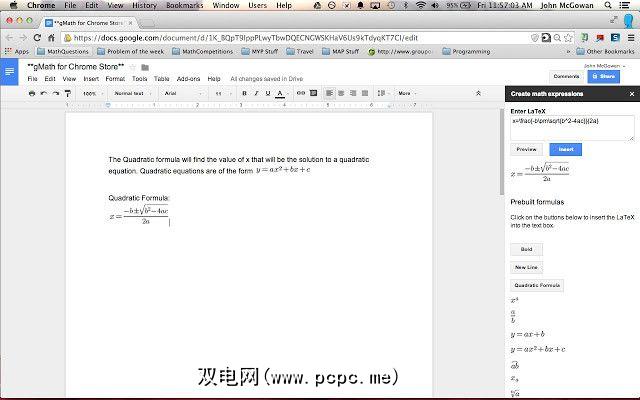
Task: Click the Wi-Fi status icon
Action: 420,5
